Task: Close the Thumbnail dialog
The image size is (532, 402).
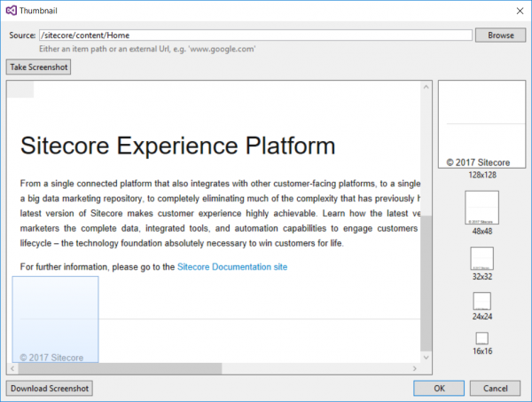Action: point(520,11)
